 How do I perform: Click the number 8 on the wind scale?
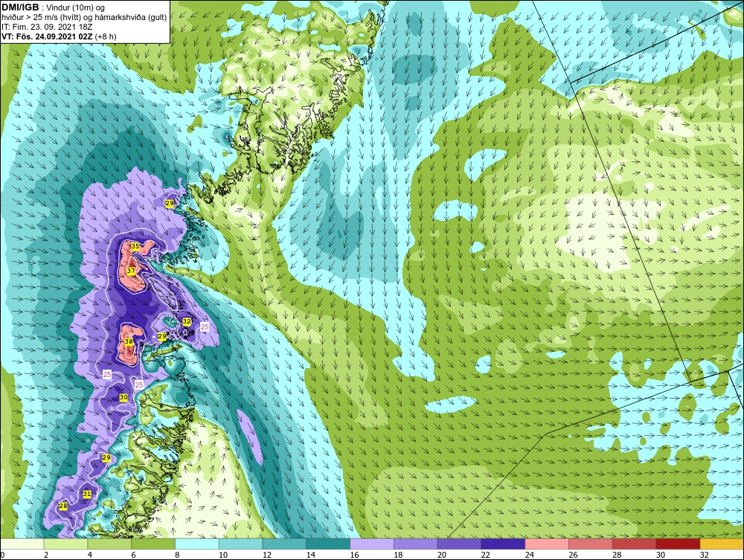click(178, 555)
